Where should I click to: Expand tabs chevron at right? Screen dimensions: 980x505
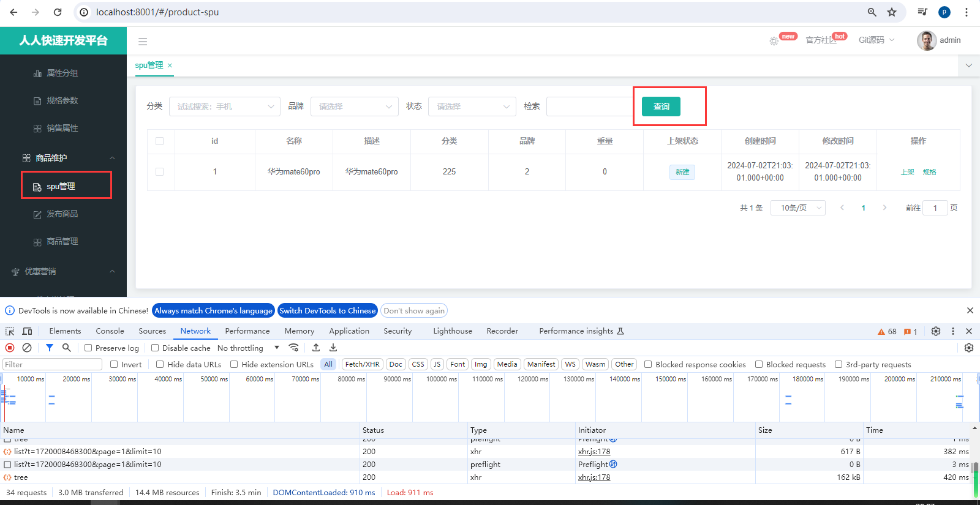(x=969, y=65)
